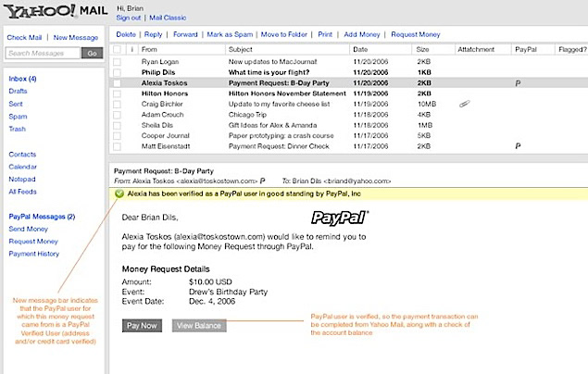Image resolution: width=588 pixels, height=374 pixels.
Task: Click the View Balance button
Action: click(199, 326)
